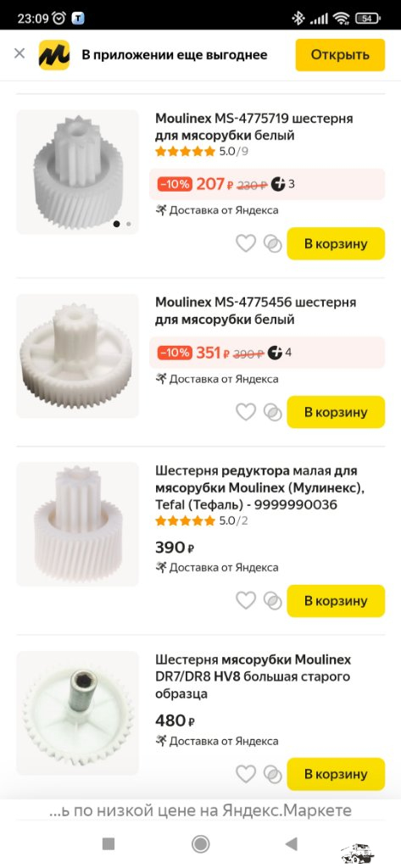This screenshot has height=868, width=401.
Task: Click the Открыть app button
Action: (x=340, y=55)
